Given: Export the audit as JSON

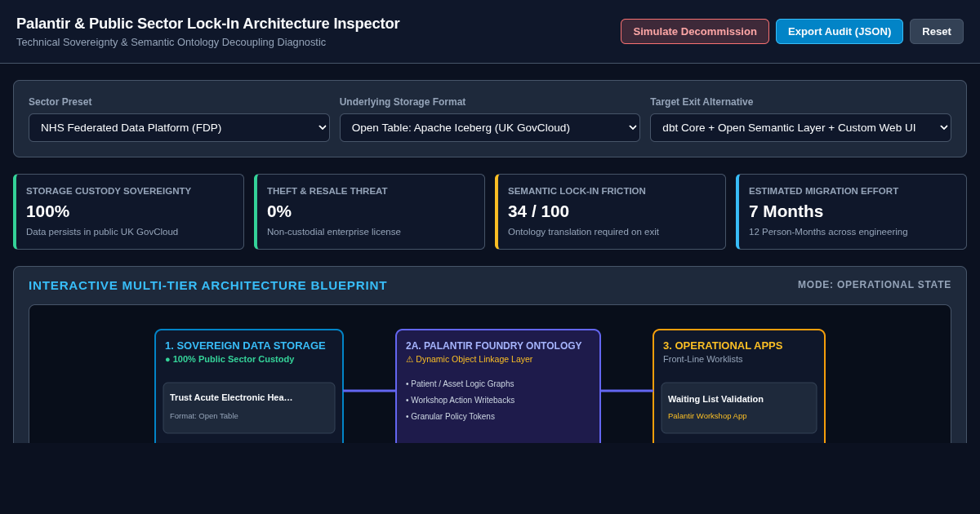Looking at the screenshot, I should tap(840, 31).
